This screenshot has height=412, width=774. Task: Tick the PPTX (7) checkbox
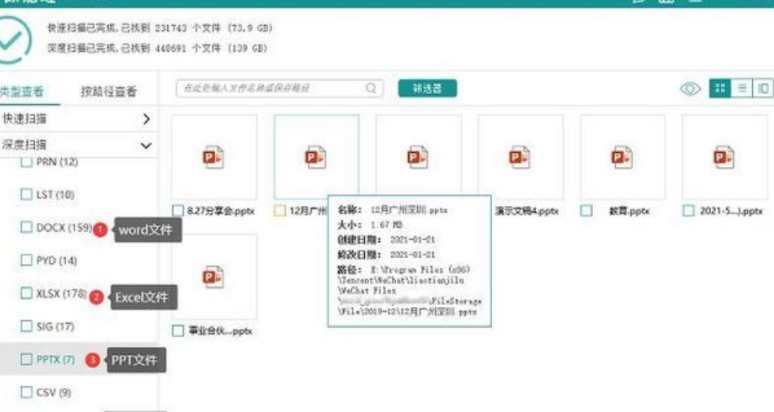point(27,359)
